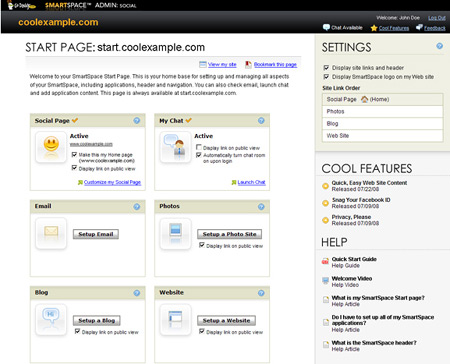Open the Welcome Video help item
The width and height of the screenshot is (450, 364).
pos(352,278)
